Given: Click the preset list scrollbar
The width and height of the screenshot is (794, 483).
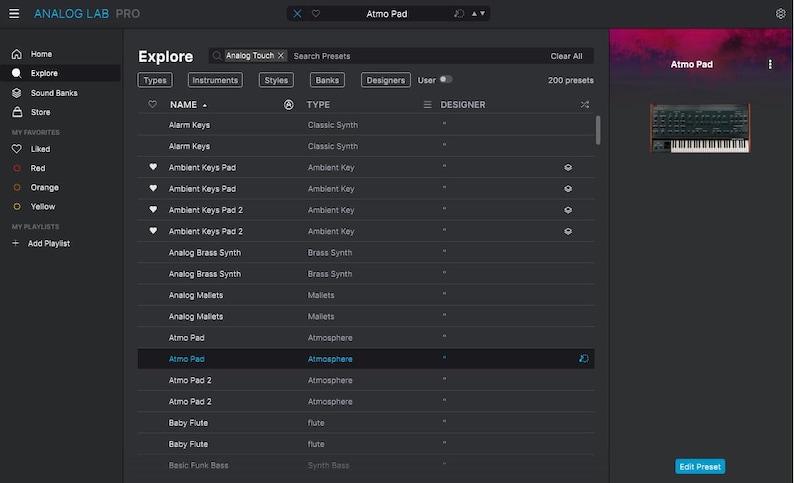Looking at the screenshot, I should (598, 130).
